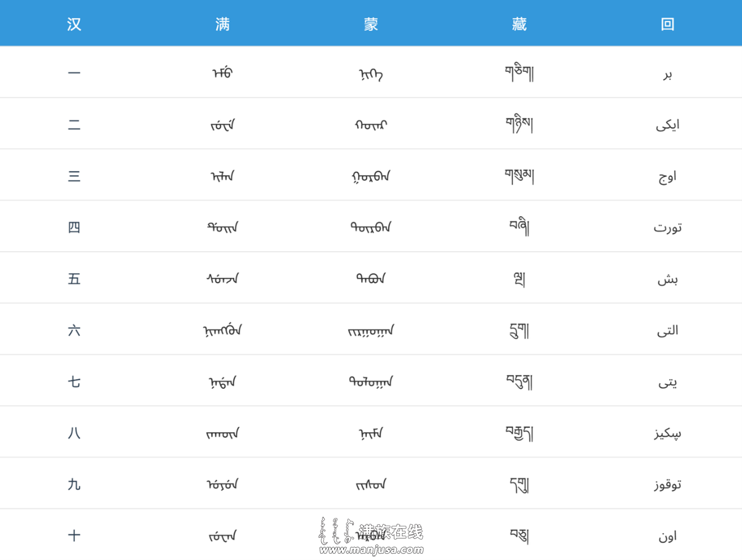Select the Arabic-script word توقوز in the 九 row
742x560 pixels.
click(668, 484)
